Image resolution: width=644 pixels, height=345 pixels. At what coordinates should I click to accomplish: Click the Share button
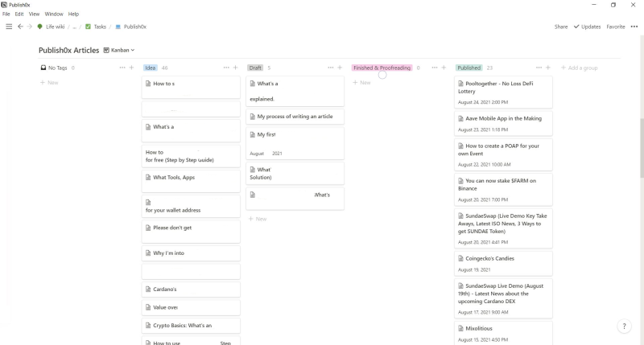coord(561,27)
